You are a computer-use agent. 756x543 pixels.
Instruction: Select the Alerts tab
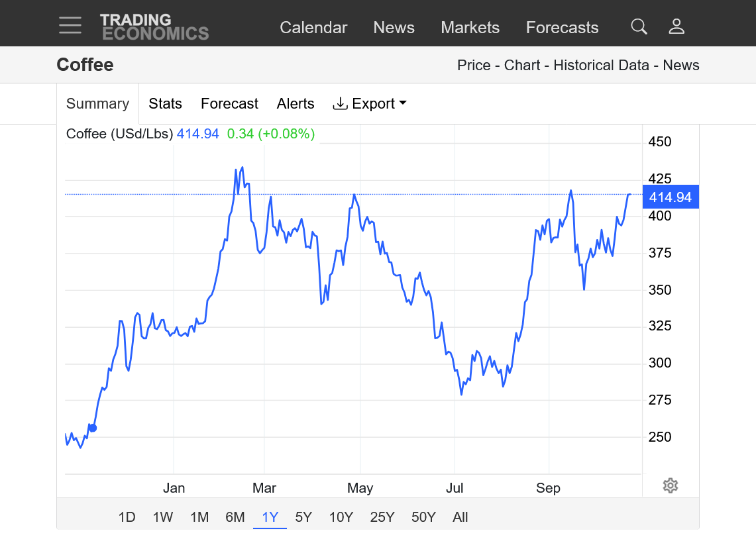296,104
